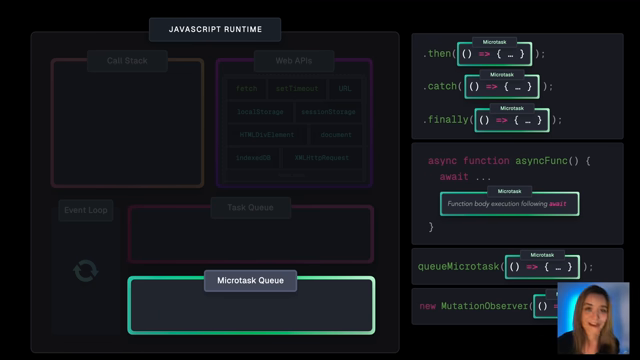Click the await ... line
The width and height of the screenshot is (640, 360).
(465, 177)
